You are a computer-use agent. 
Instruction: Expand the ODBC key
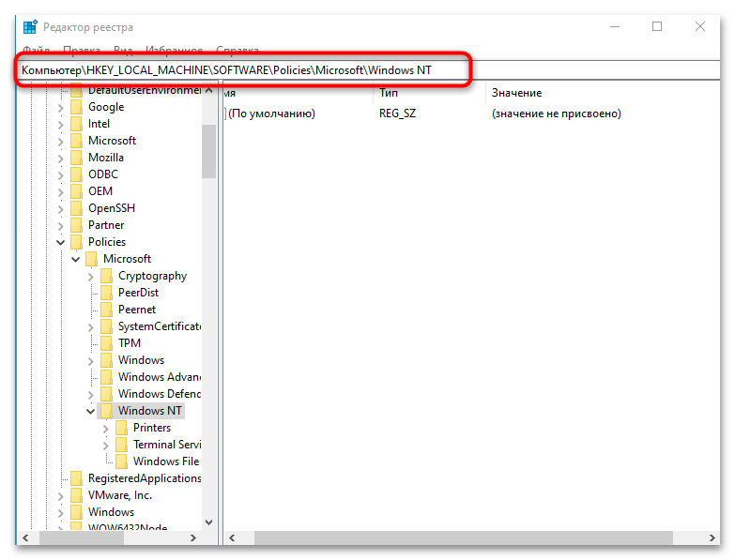tap(60, 175)
